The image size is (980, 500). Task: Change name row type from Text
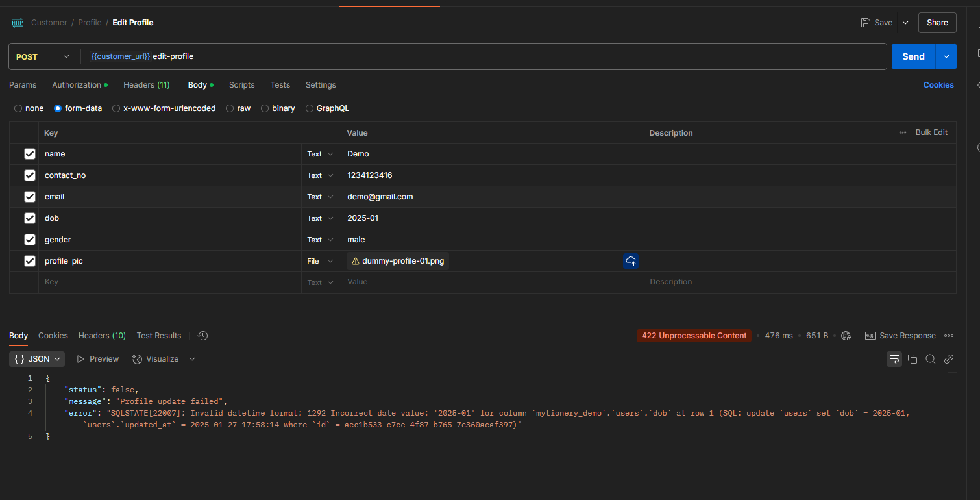point(321,154)
